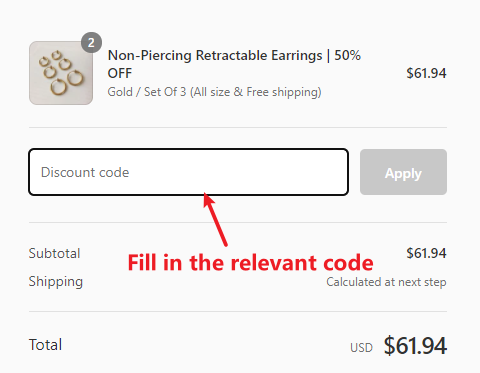This screenshot has height=373, width=480.
Task: Click the quantity badge showing 2
Action: click(91, 43)
